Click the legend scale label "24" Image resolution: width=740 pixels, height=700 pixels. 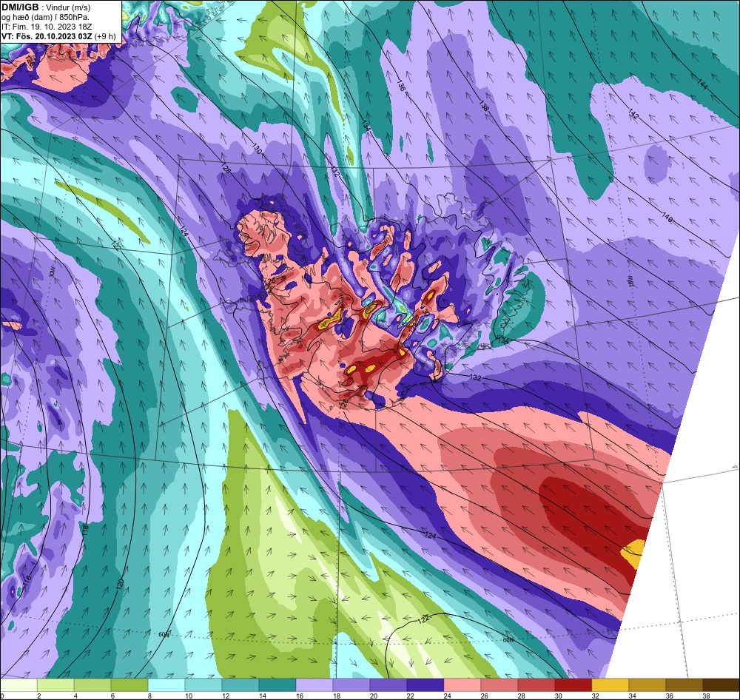[x=448, y=696]
